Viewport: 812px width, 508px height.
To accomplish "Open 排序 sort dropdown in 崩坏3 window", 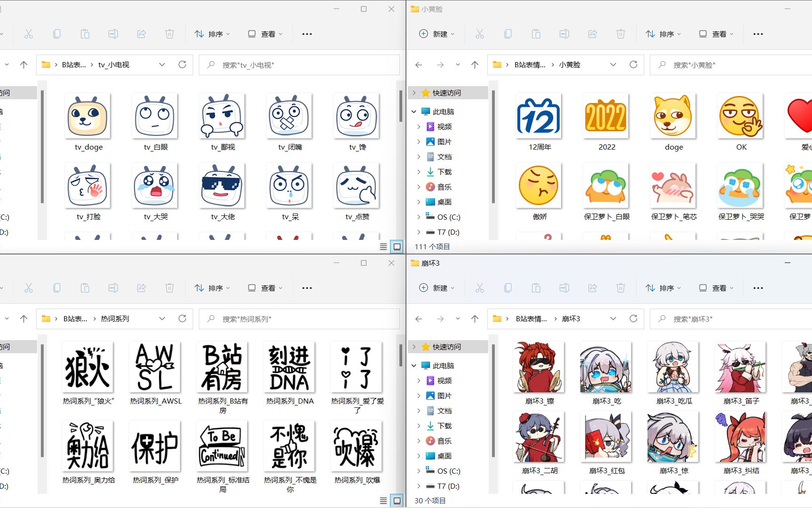I will coord(664,288).
